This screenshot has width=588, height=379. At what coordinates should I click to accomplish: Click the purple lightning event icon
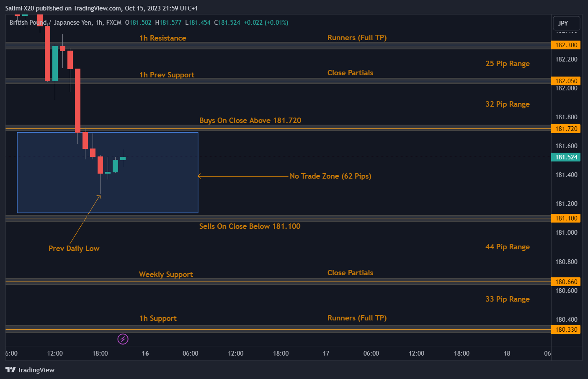pyautogui.click(x=123, y=339)
